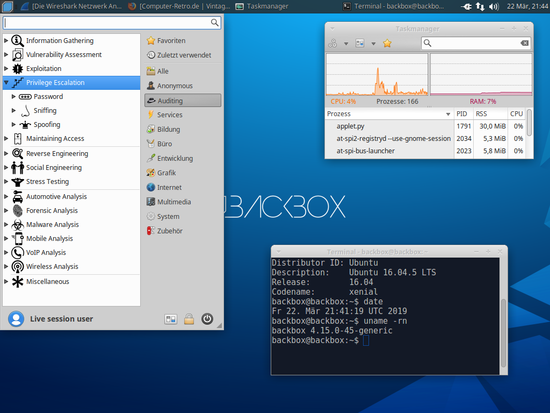Open the dropdown arrow beside Taskmanager gear

pos(346,44)
